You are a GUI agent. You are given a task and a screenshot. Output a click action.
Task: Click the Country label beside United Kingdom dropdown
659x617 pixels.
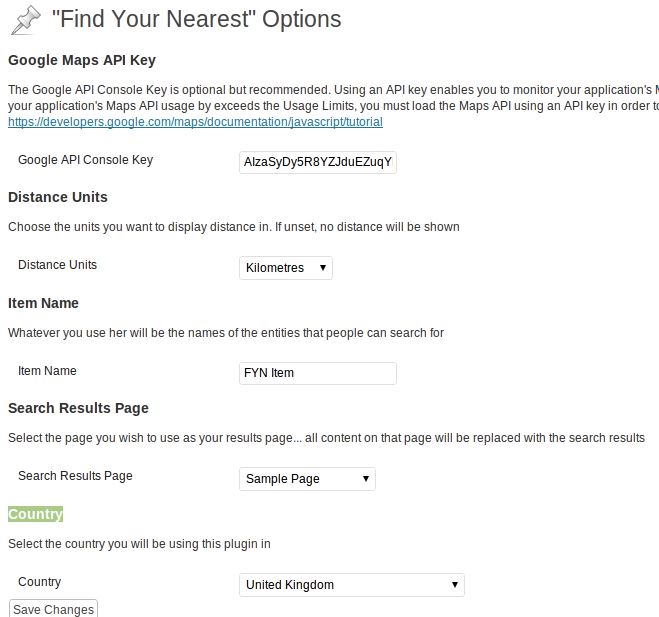[40, 582]
